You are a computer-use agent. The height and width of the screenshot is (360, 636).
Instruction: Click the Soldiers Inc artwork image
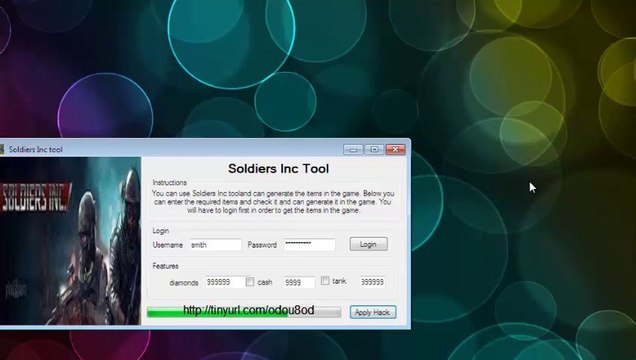tap(70, 241)
